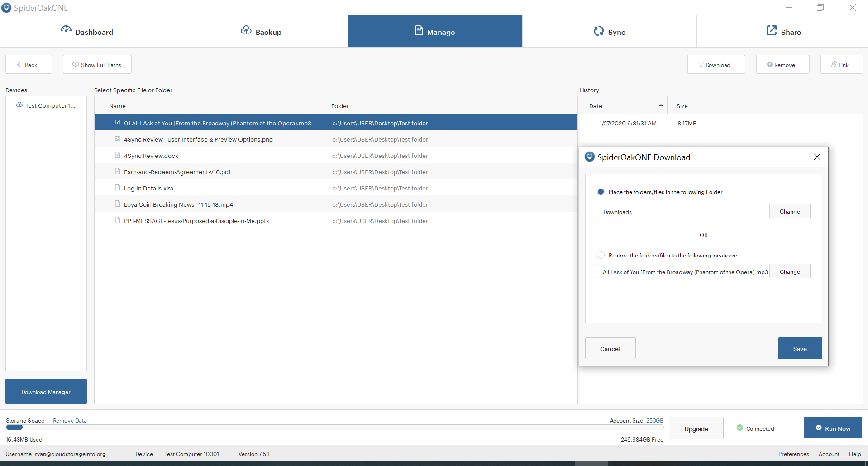Choose Restore files to original locations option
The image size is (868, 466).
tap(601, 255)
